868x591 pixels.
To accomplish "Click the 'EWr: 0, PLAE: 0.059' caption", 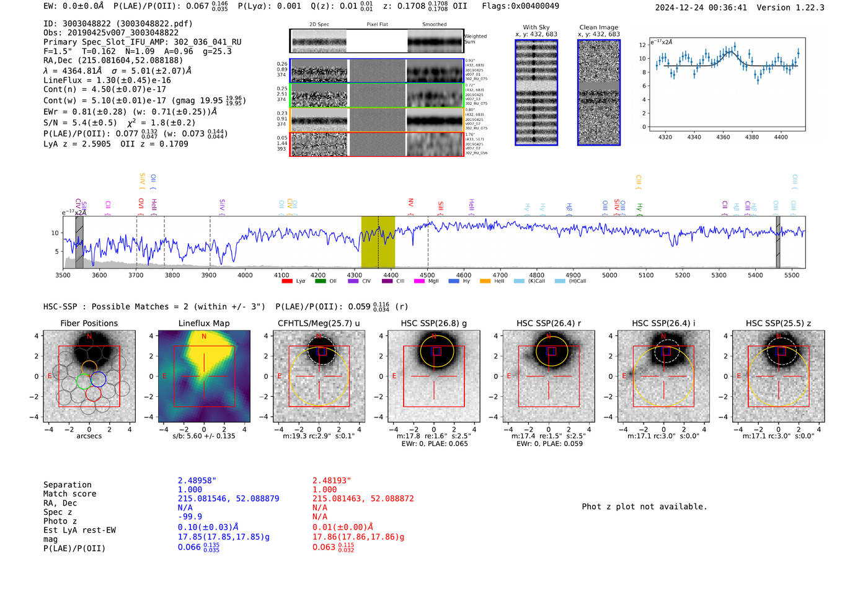I will coord(549,444).
